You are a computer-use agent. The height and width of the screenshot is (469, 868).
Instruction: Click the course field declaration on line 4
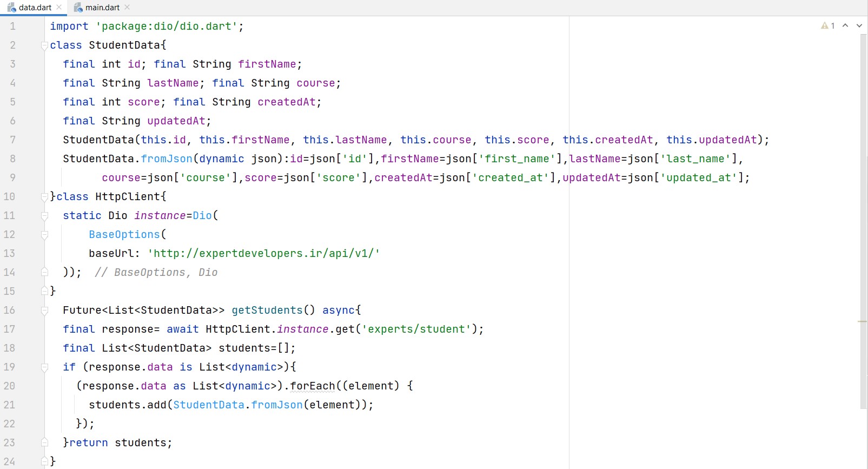point(316,83)
